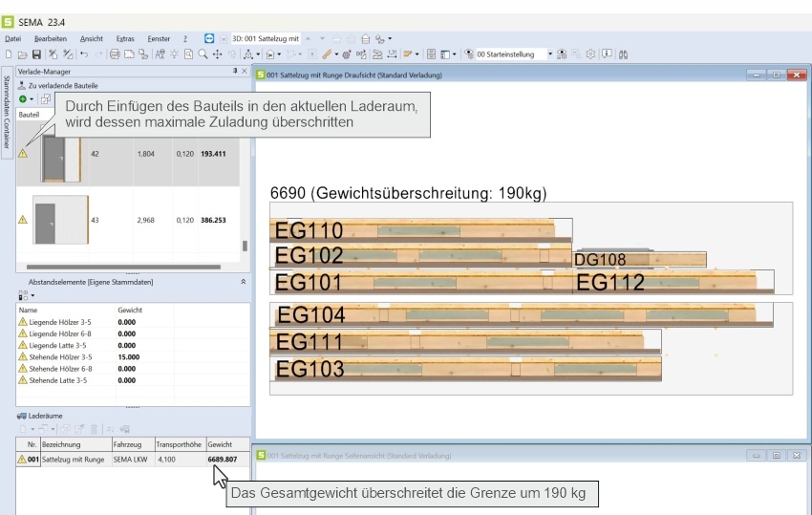The image size is (812, 515).
Task: Open the Extras menu
Action: pos(125,39)
